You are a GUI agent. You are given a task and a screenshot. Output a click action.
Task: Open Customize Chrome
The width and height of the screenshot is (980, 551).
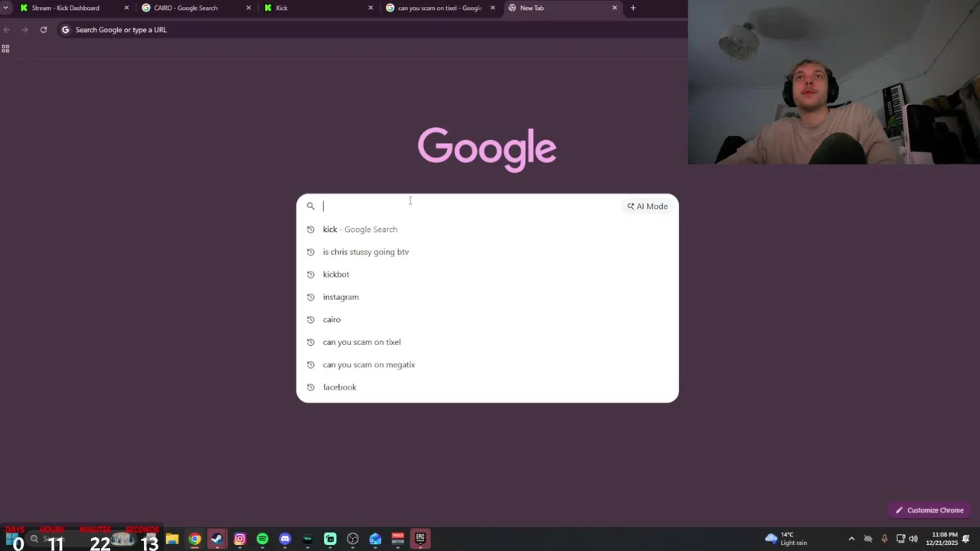pyautogui.click(x=929, y=510)
